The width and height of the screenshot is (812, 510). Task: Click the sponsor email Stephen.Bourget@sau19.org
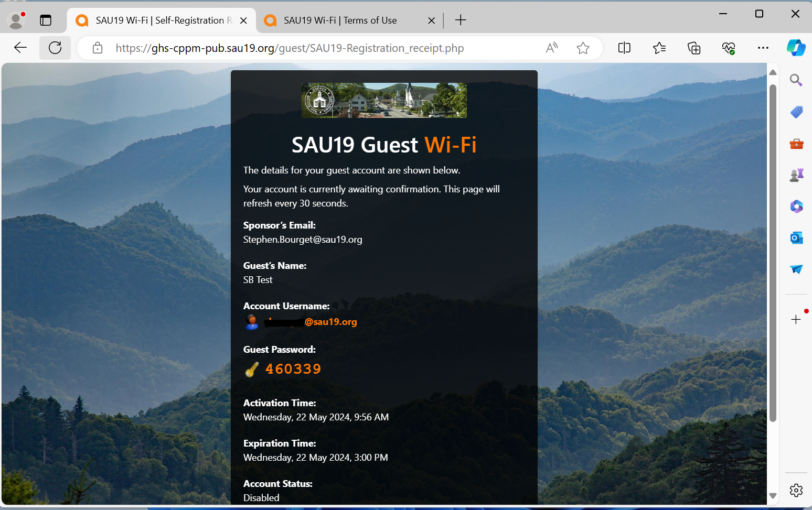click(303, 240)
